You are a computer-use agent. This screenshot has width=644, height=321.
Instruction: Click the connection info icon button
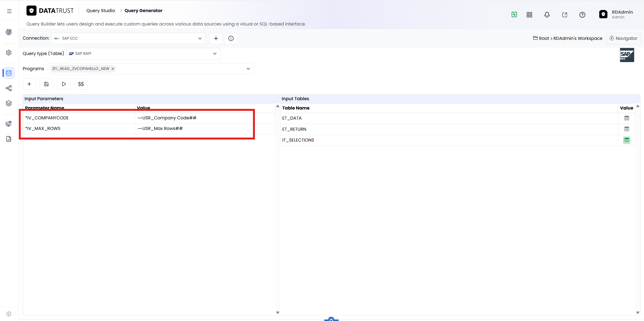pos(231,38)
